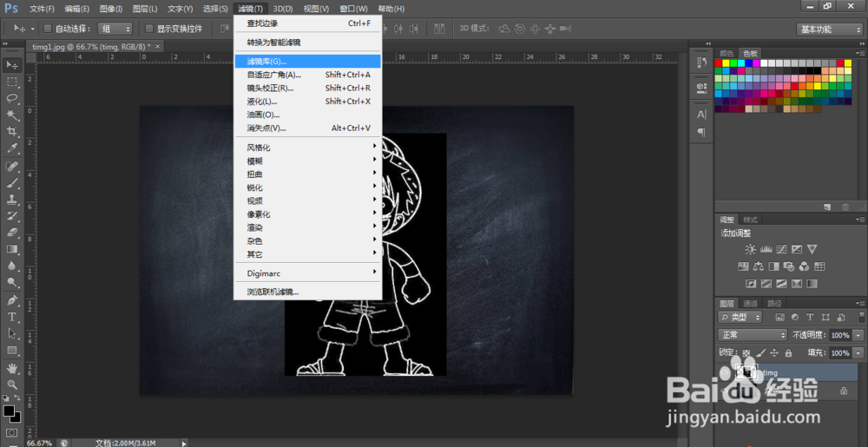Switch to the 通道 tab

pos(750,303)
